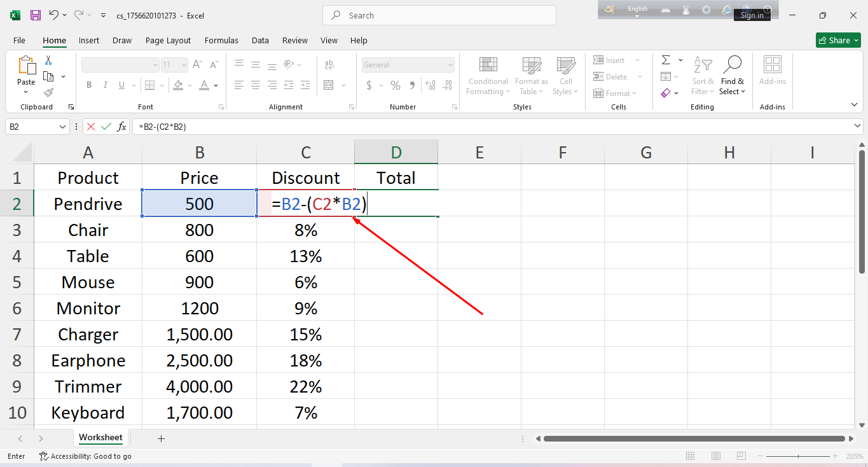
Task: Open the Formulas ribbon tab
Action: [221, 40]
